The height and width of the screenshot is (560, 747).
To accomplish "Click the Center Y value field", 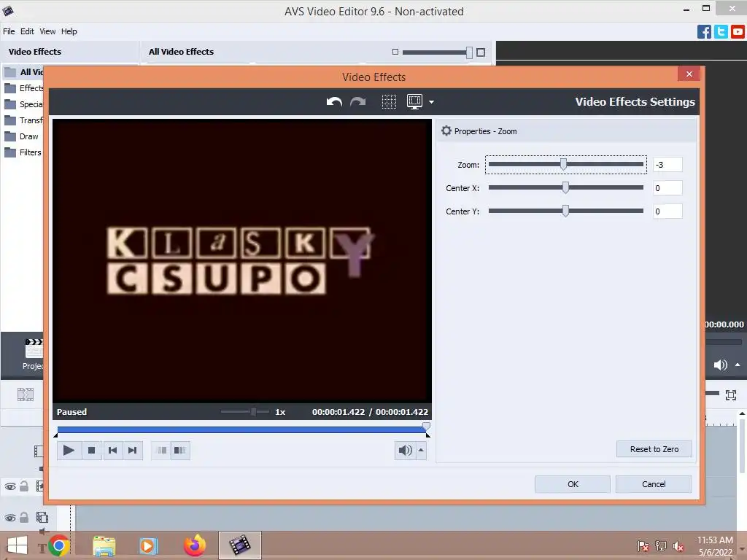I will pos(667,211).
